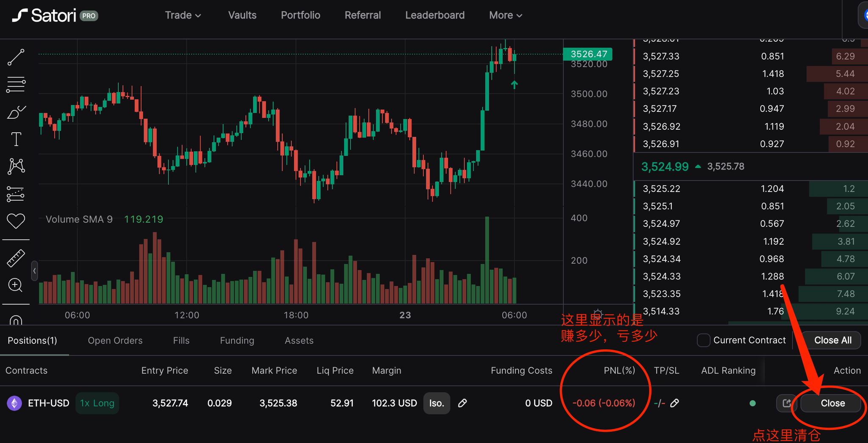Screen dimensions: 868x443
Task: Click the Iso. margin mode button
Action: pyautogui.click(x=436, y=403)
